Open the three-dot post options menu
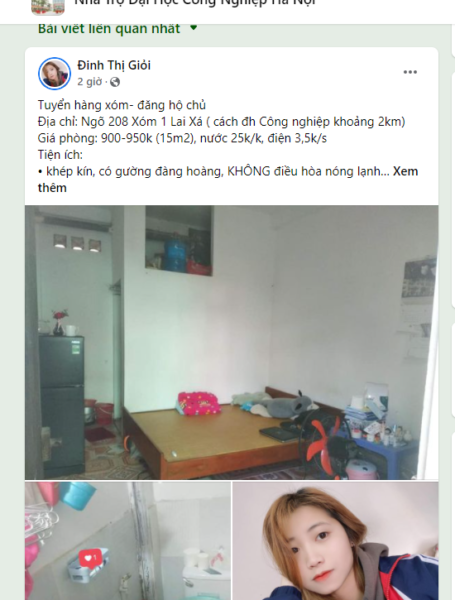This screenshot has height=600, width=455. [x=410, y=72]
